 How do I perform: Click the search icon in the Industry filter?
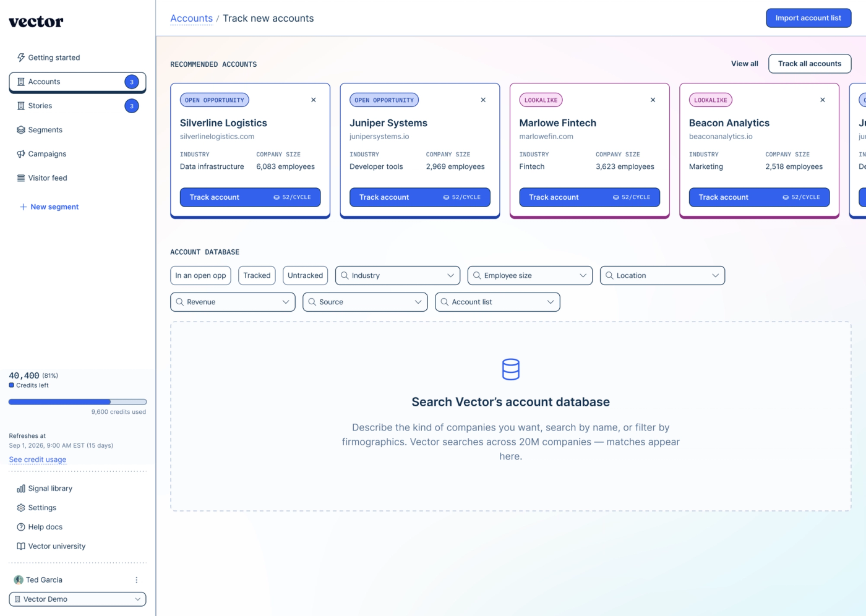pos(345,275)
